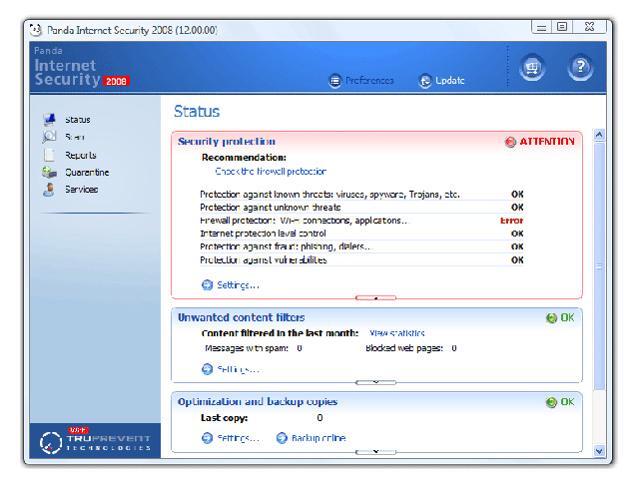The image size is (640, 480).
Task: Open help via the question mark icon
Action: pyautogui.click(x=580, y=67)
